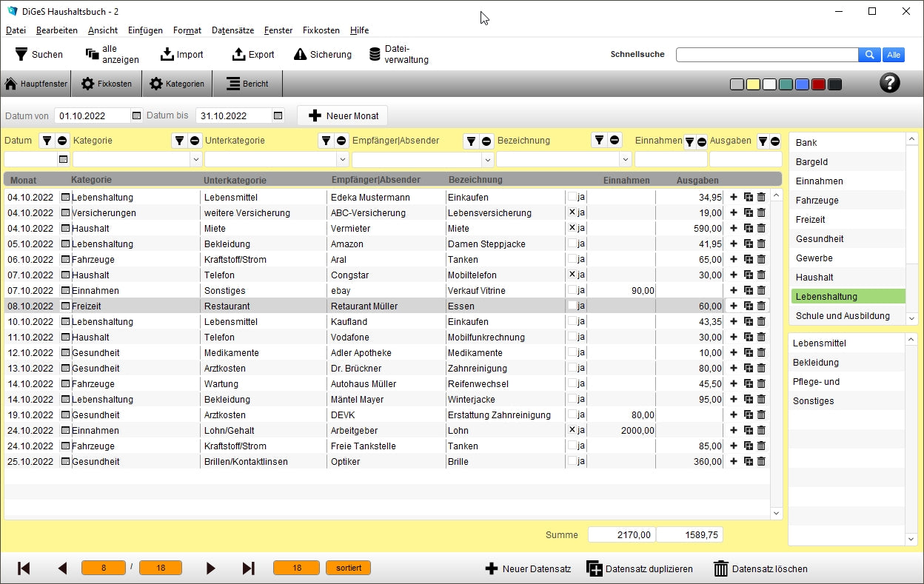Toggle ja checkbox in Arbeitgeber Lohn row
The height and width of the screenshot is (584, 924).
tap(572, 431)
